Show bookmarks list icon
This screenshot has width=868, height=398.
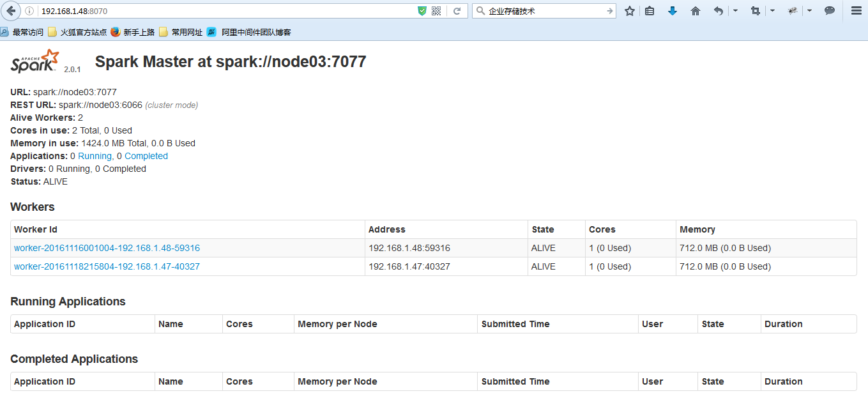650,11
